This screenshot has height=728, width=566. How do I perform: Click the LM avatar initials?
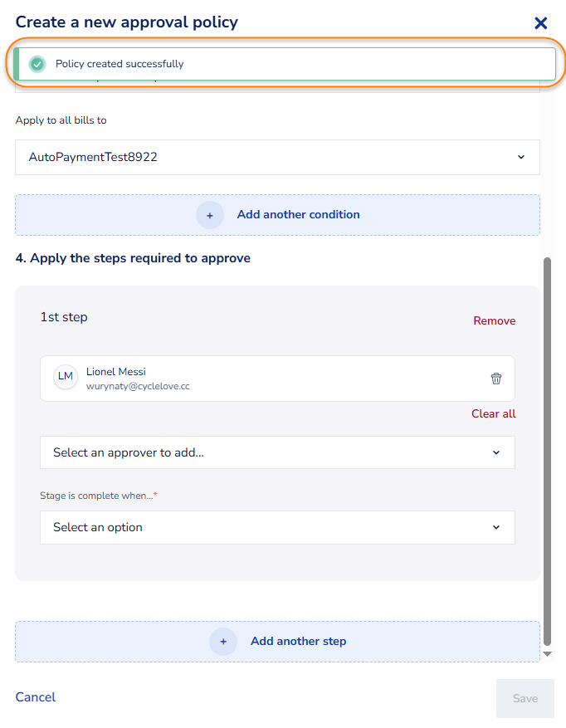(x=66, y=376)
